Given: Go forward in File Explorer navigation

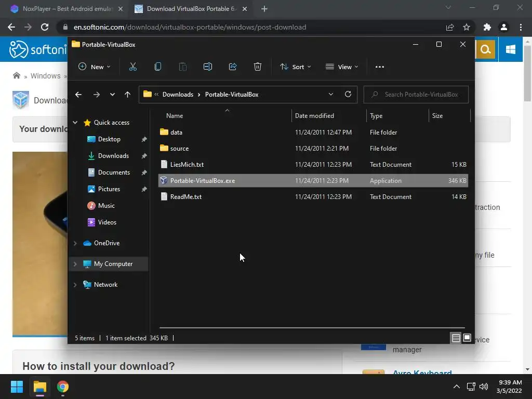Looking at the screenshot, I should pos(96,95).
